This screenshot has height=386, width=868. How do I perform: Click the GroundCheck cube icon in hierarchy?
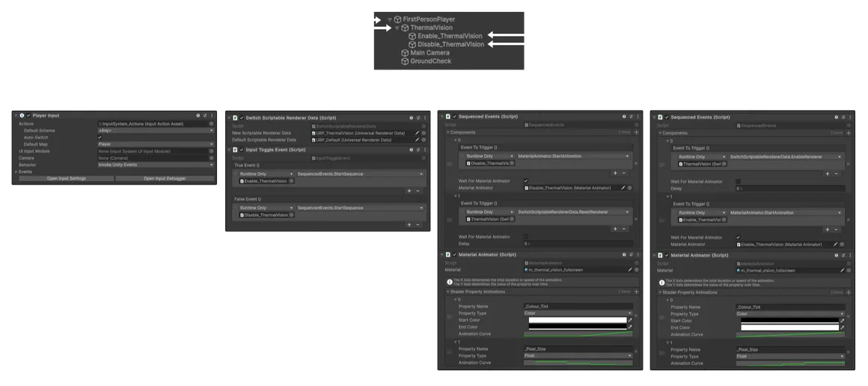[x=405, y=61]
